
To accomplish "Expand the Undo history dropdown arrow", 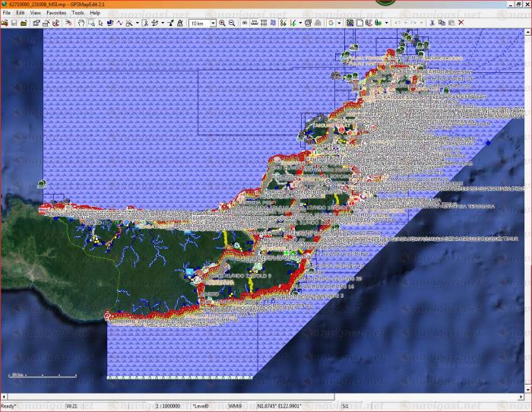I will tap(404, 24).
